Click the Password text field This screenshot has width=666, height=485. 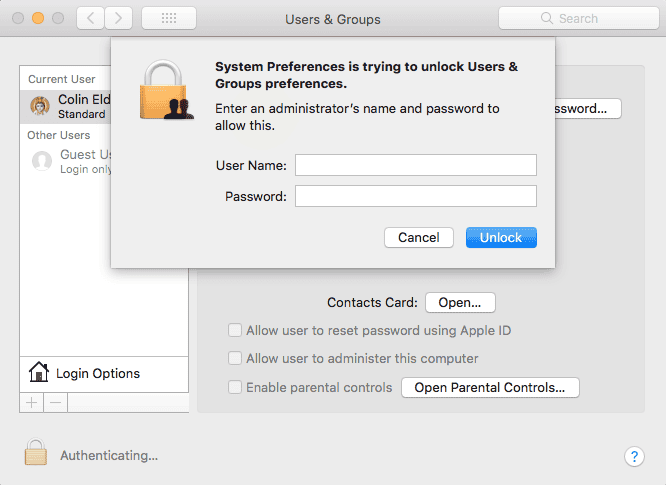coord(415,196)
